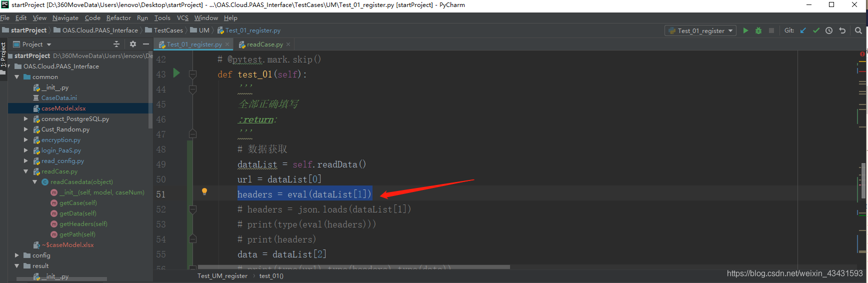Open the File menu
Viewport: 868px width, 283px height.
[x=5, y=18]
